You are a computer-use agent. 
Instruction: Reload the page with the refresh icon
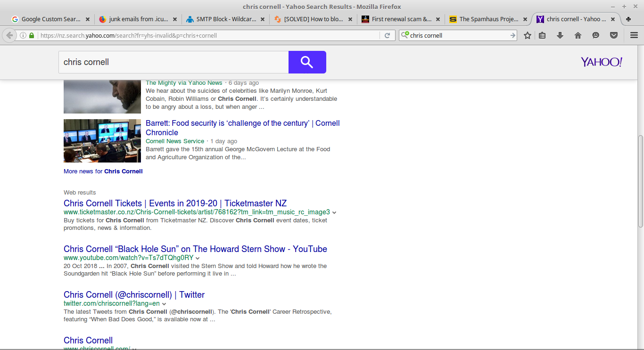point(387,35)
